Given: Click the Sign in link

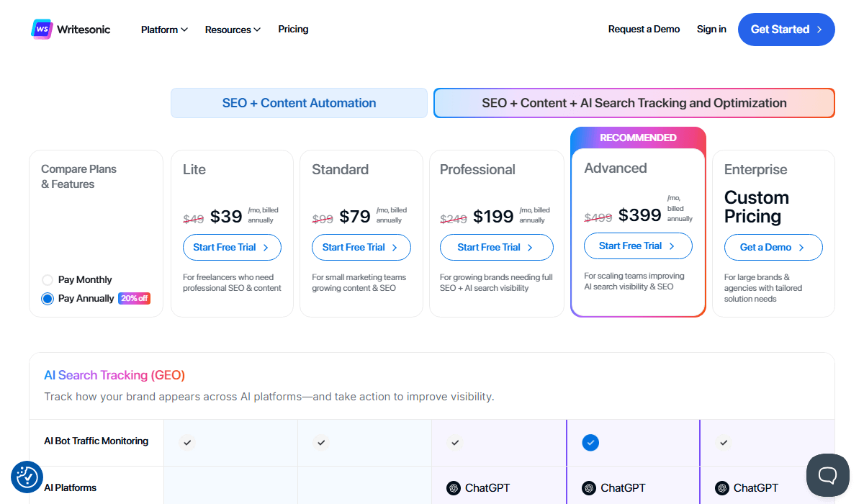Looking at the screenshot, I should 711,30.
